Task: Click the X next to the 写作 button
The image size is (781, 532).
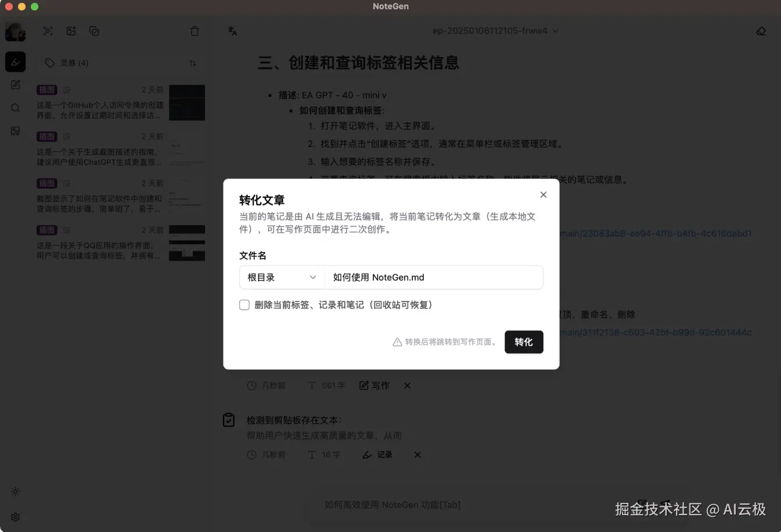Action: point(408,386)
